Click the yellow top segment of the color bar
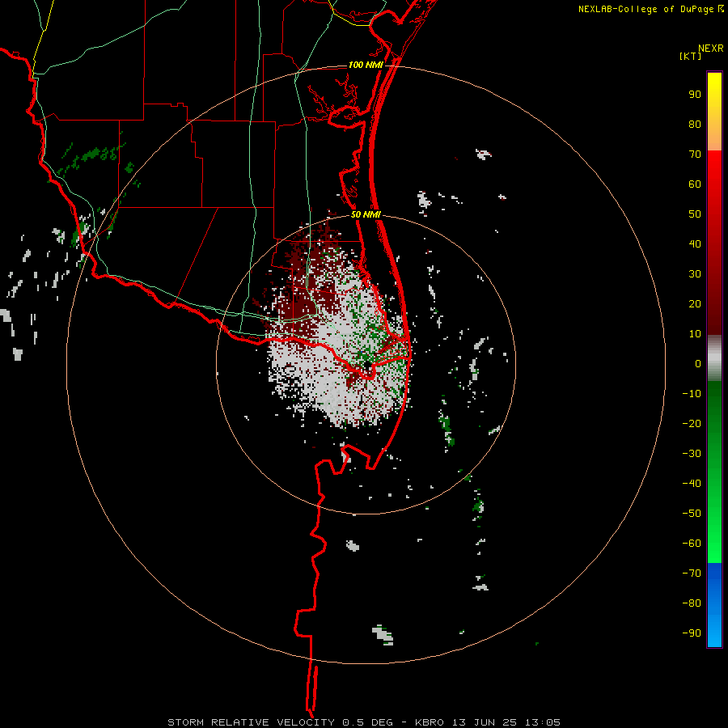The image size is (728, 728). click(x=714, y=112)
